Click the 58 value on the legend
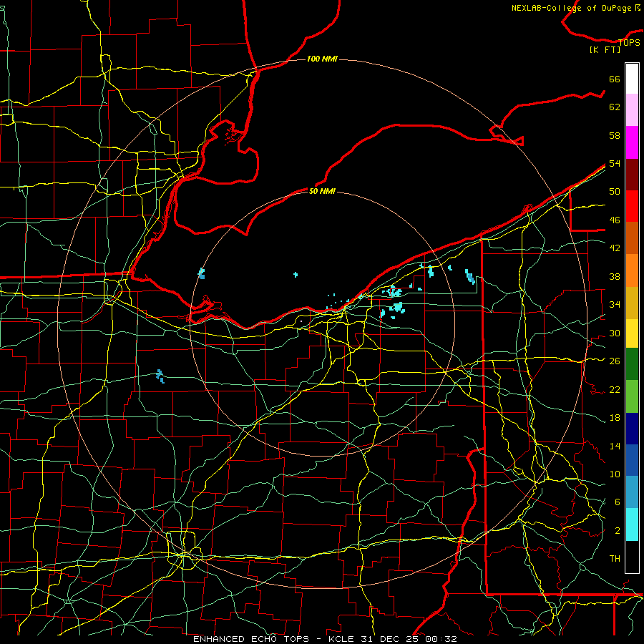This screenshot has width=644, height=644. [x=615, y=135]
